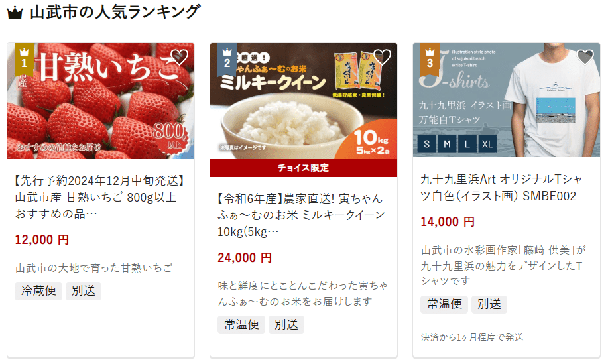Image resolution: width=608 pixels, height=364 pixels.
Task: Click the 24,000 円 price
Action: (x=245, y=258)
